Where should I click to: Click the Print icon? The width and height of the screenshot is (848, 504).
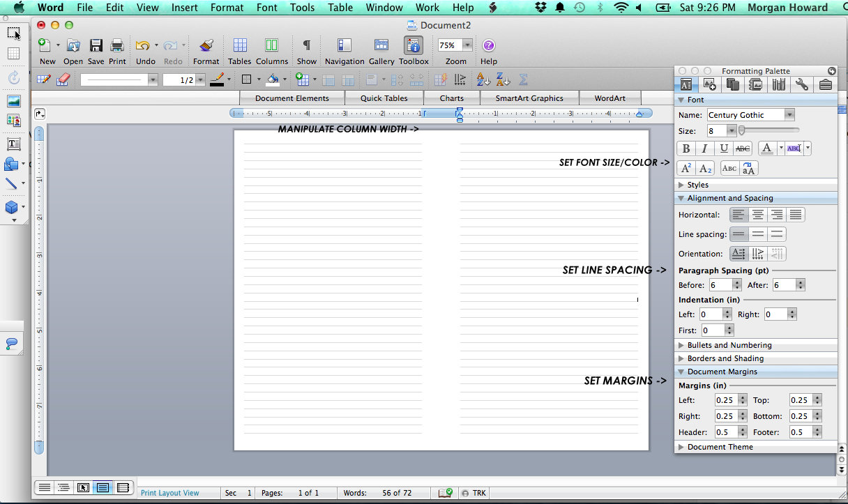pyautogui.click(x=117, y=45)
